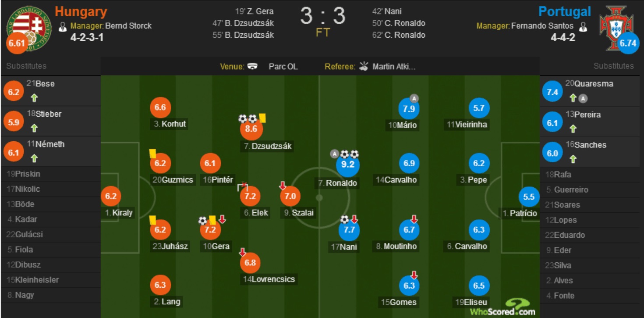Click the Hungary team crest

(29, 25)
